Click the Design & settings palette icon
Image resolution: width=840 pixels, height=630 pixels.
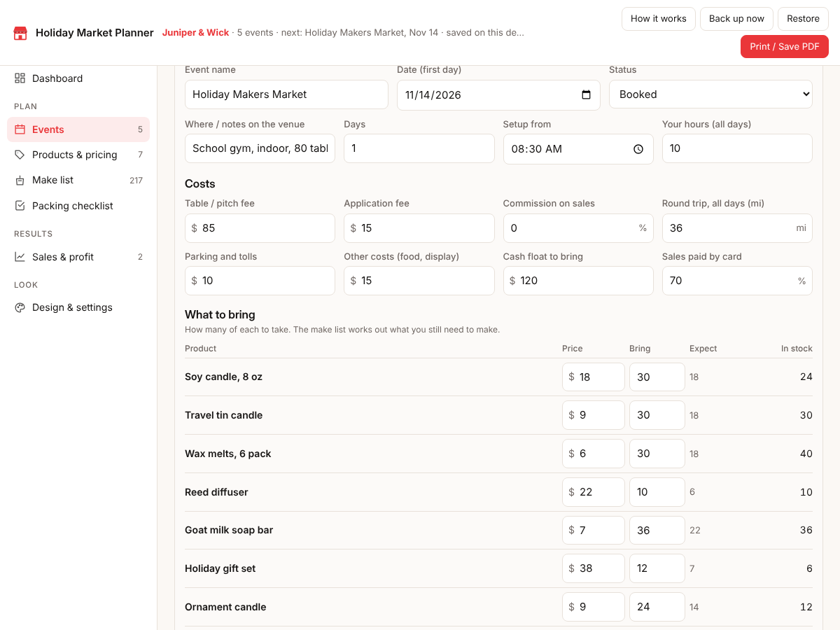pyautogui.click(x=20, y=307)
